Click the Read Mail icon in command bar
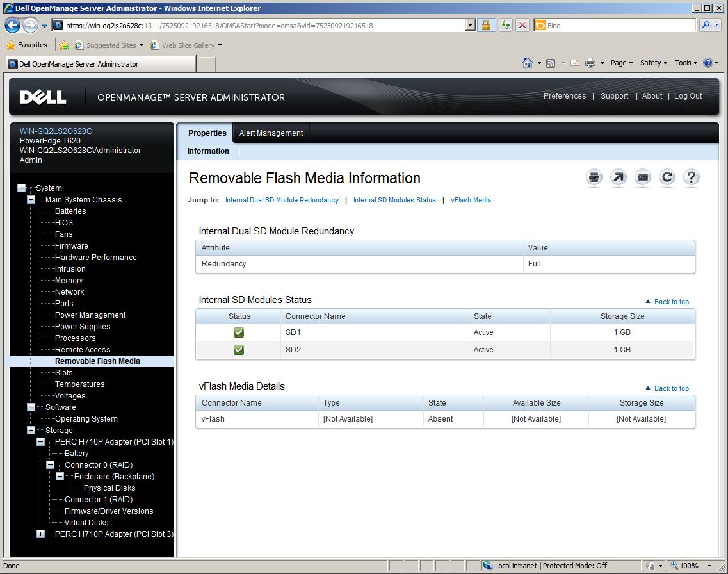This screenshot has width=728, height=574. [x=575, y=63]
